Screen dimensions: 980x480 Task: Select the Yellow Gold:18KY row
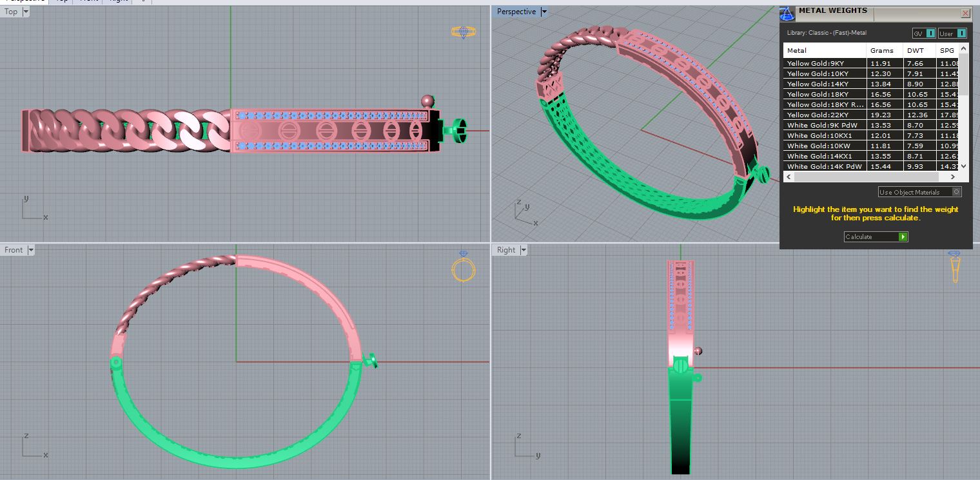point(871,94)
